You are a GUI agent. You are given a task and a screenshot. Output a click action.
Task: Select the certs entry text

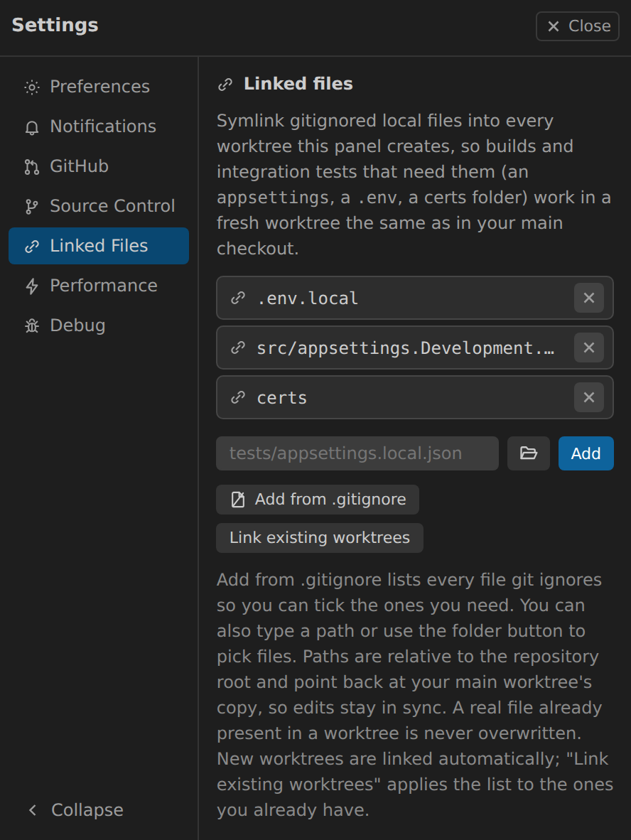[x=282, y=398]
